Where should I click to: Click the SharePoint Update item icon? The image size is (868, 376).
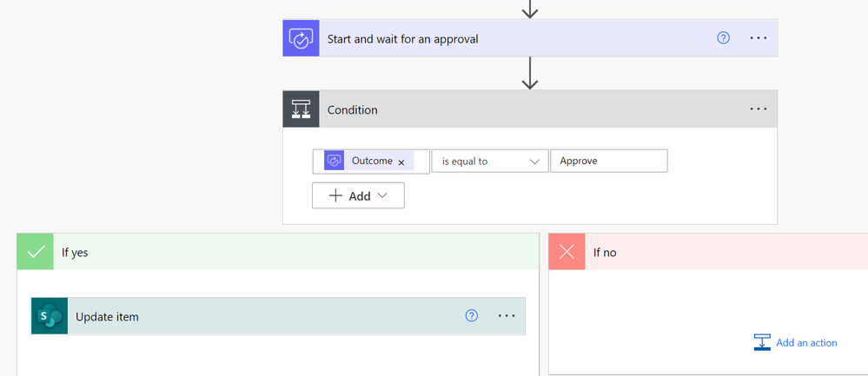(50, 317)
